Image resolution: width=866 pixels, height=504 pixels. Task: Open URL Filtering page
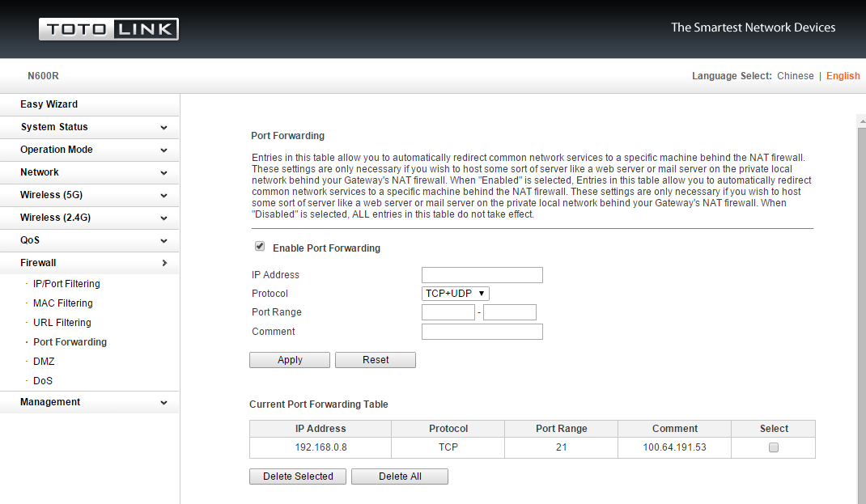coord(62,323)
